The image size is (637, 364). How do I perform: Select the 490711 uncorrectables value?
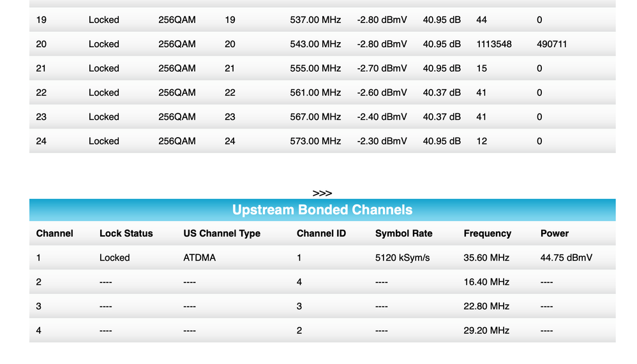click(551, 44)
